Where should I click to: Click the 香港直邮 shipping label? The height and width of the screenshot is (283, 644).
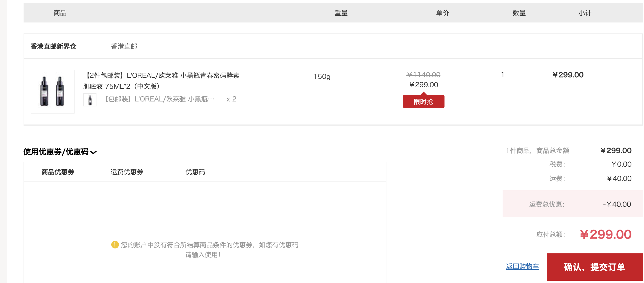pyautogui.click(x=124, y=46)
